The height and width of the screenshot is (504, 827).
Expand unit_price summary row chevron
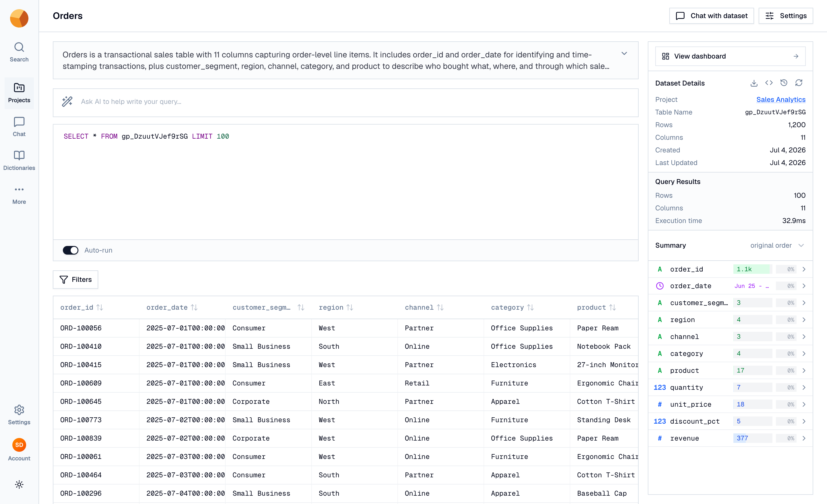(x=804, y=404)
